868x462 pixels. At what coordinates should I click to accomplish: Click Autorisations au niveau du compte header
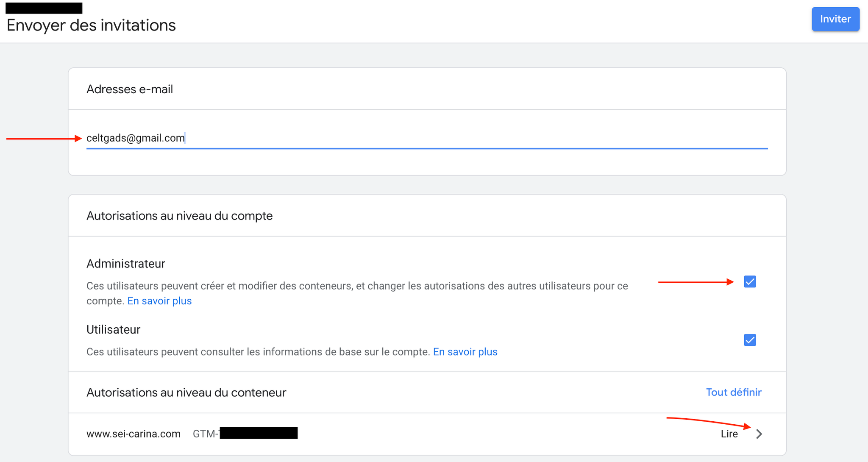pyautogui.click(x=179, y=216)
